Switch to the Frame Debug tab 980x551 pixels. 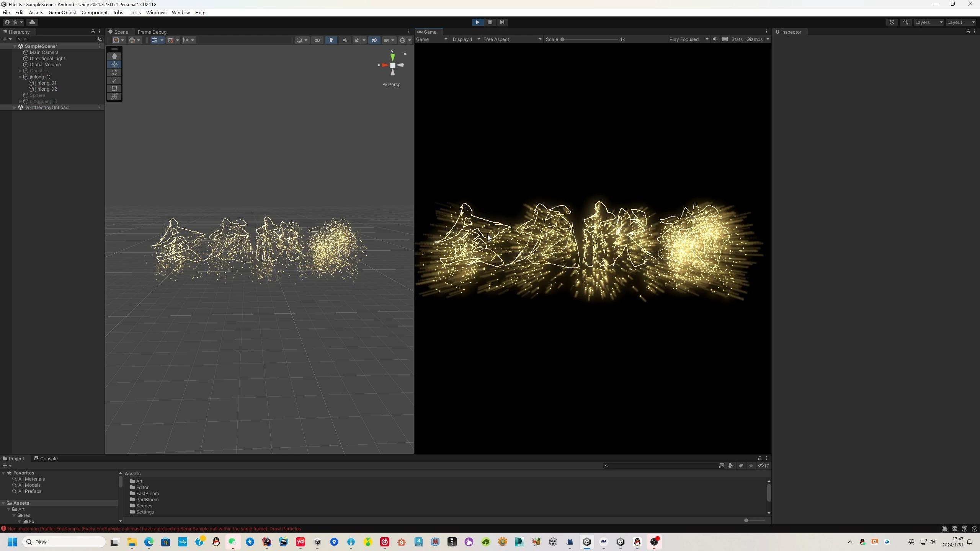(x=152, y=32)
